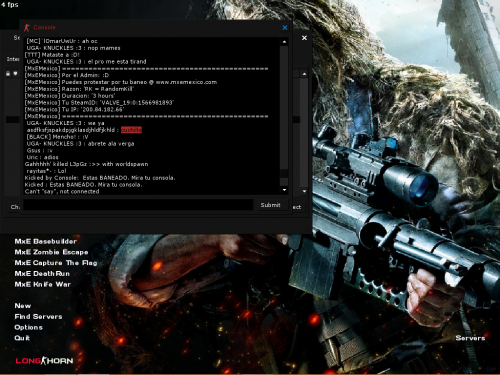Click the Longhorn logo

pos(44,360)
